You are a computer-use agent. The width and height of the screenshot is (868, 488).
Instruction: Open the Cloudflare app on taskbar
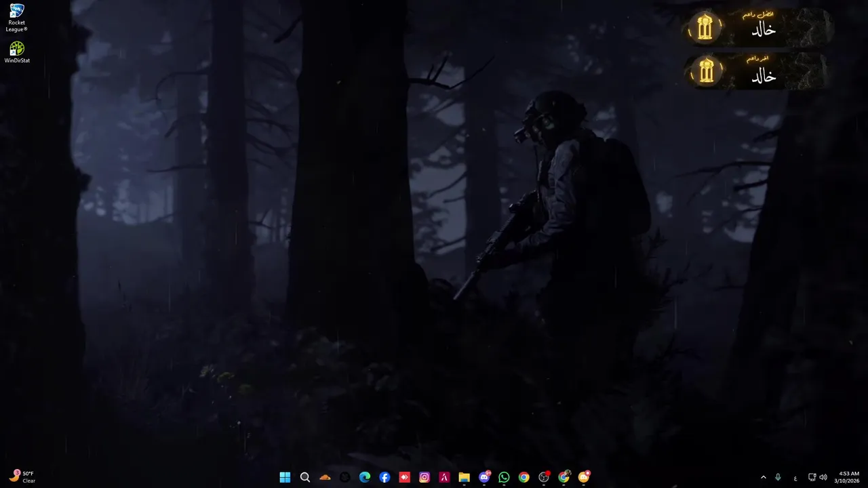point(325,477)
